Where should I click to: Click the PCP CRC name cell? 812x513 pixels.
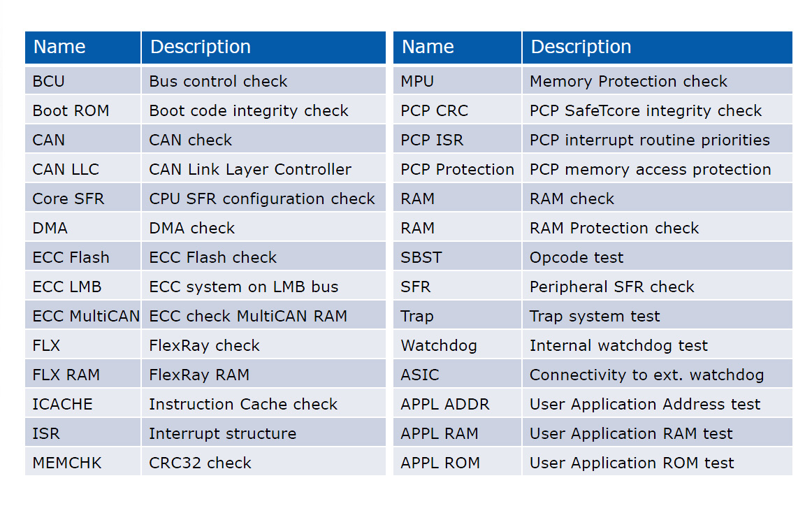pos(434,110)
